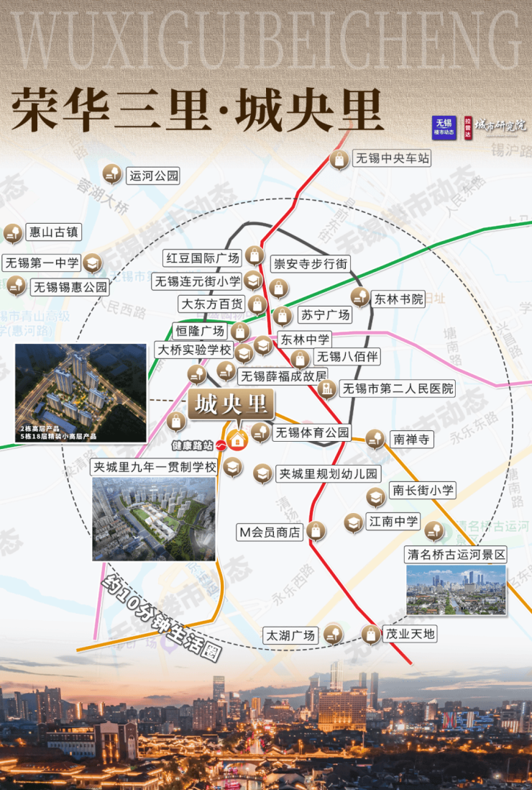The height and width of the screenshot is (790, 532).
Task: Open the 清名桥古运河景区 photo thumbnail
Action: (456, 590)
